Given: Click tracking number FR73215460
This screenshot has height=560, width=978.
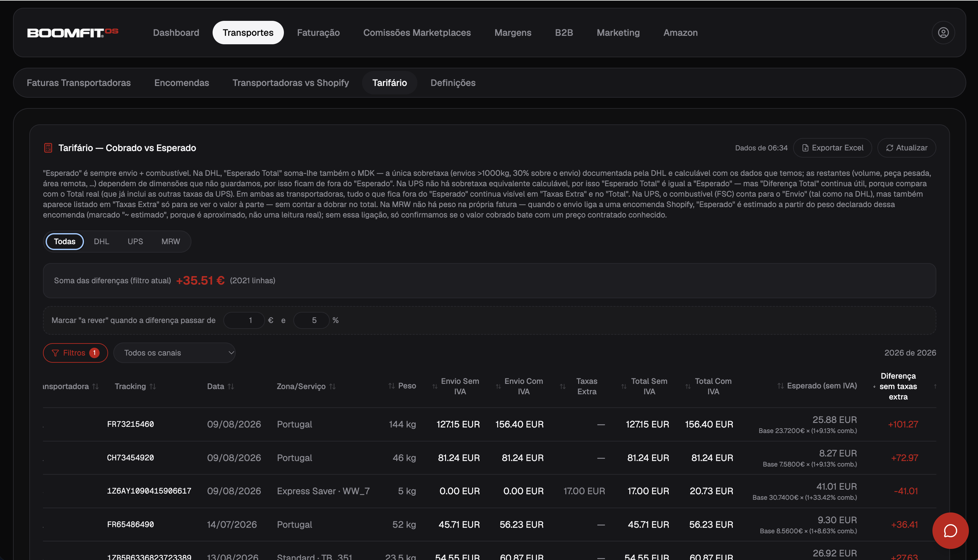Looking at the screenshot, I should tap(130, 424).
